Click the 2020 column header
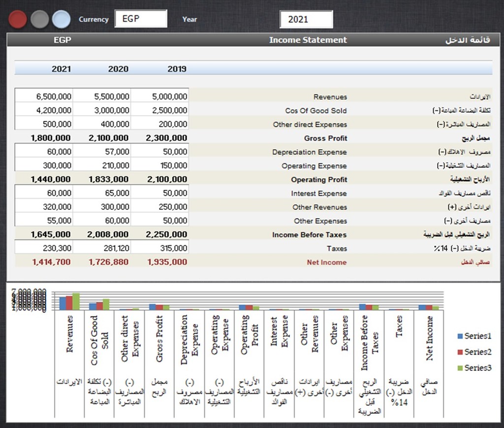This screenshot has height=428, width=504. coord(118,69)
